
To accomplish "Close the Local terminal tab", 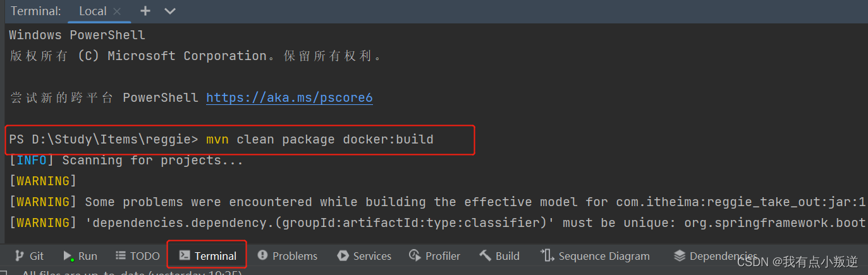I will (116, 11).
